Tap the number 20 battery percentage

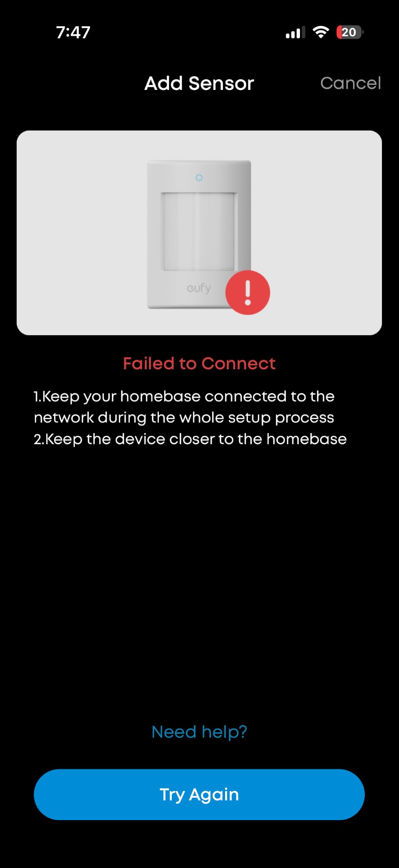click(x=349, y=32)
